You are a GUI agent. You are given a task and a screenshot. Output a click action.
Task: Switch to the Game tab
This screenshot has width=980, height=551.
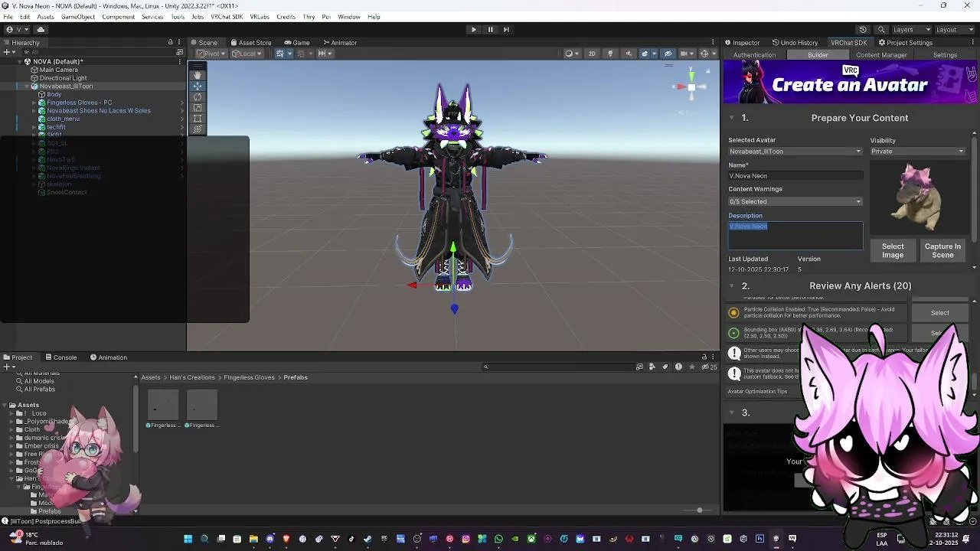coord(297,42)
